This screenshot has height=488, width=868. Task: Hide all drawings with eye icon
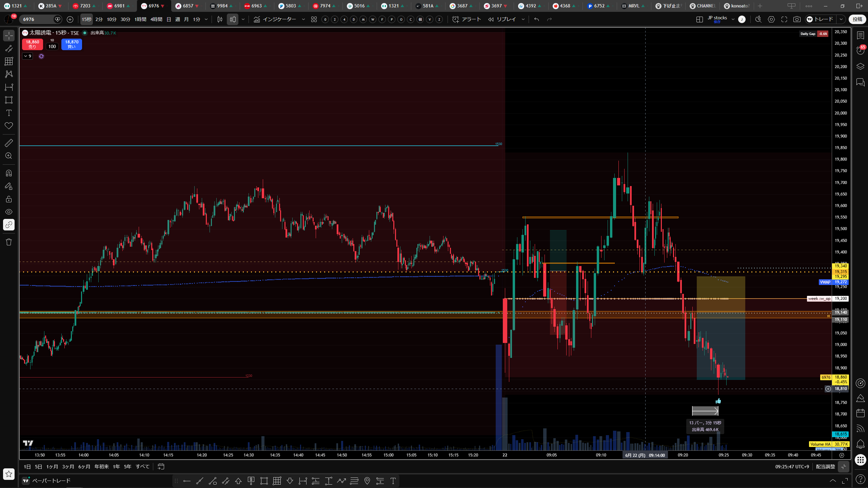point(9,212)
